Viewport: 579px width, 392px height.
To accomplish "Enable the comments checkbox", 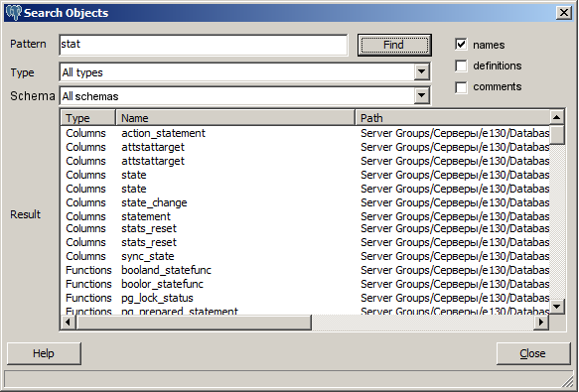I will [x=461, y=87].
